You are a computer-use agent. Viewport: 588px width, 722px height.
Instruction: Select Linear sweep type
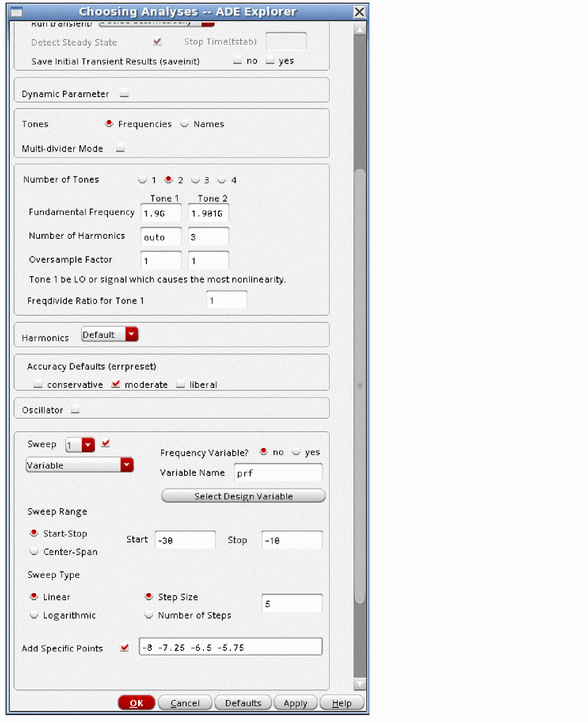34,596
